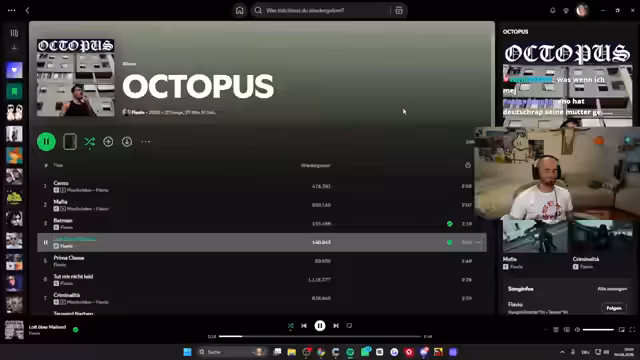Image resolution: width=640 pixels, height=360 pixels.
Task: Open Liked Songs heart playlist in sidebar
Action: pos(14,70)
